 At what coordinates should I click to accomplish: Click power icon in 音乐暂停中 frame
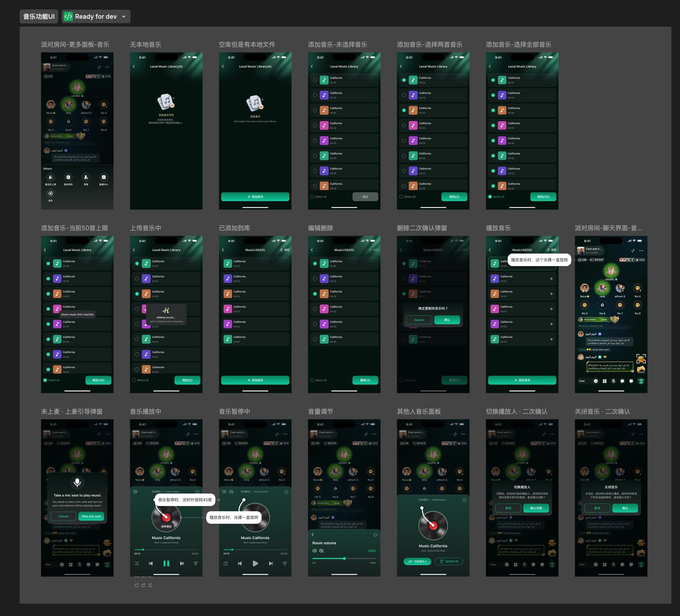point(286,492)
